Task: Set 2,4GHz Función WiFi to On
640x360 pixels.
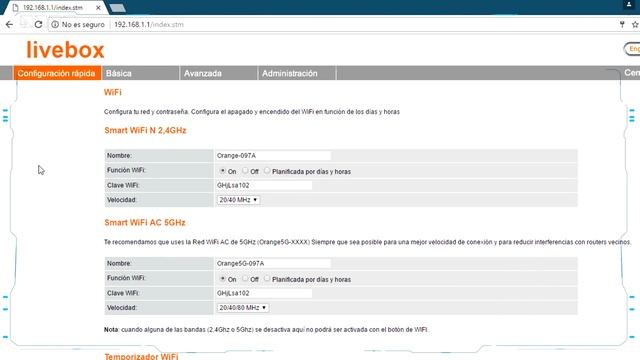Action: coord(222,171)
